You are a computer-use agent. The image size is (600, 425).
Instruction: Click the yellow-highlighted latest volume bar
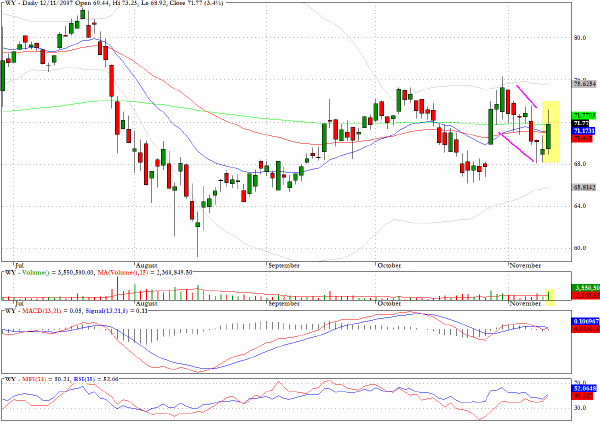549,295
